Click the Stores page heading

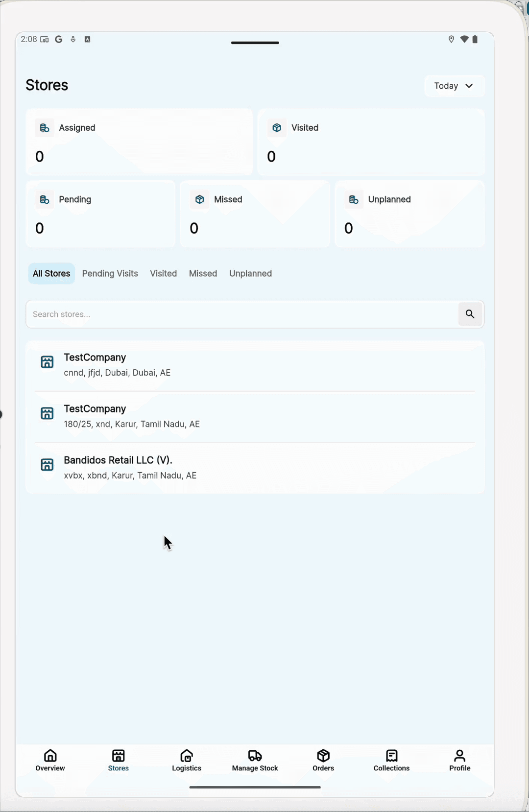point(47,85)
